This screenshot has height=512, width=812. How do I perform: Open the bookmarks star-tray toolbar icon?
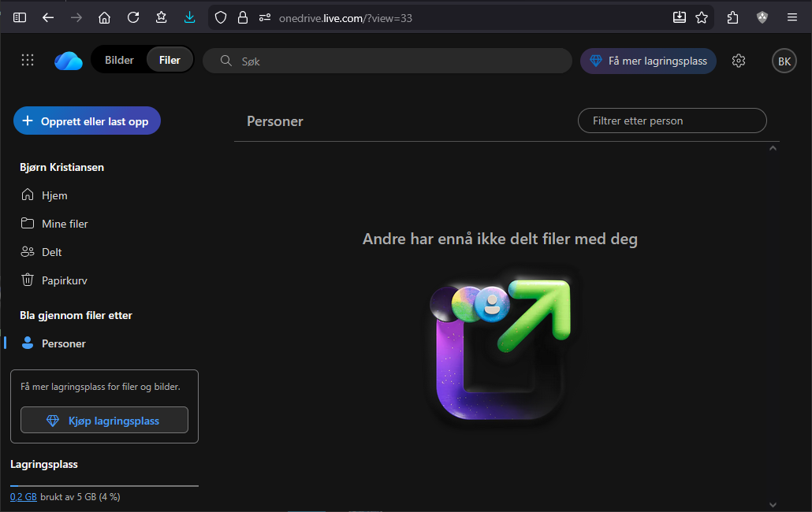point(161,17)
